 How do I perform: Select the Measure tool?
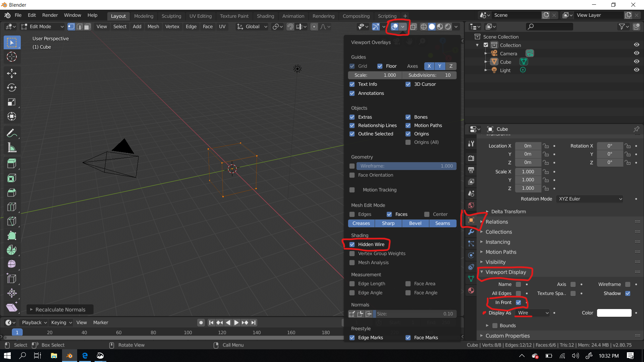point(12,147)
